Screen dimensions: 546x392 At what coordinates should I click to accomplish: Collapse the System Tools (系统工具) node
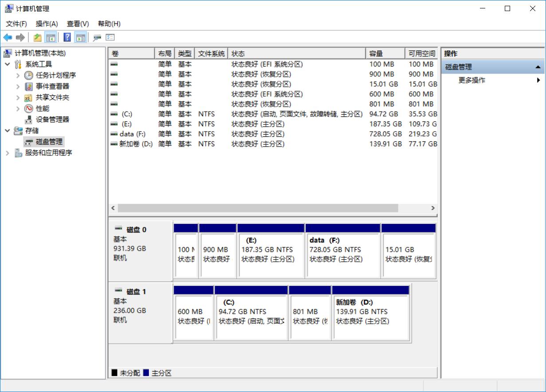pyautogui.click(x=8, y=64)
